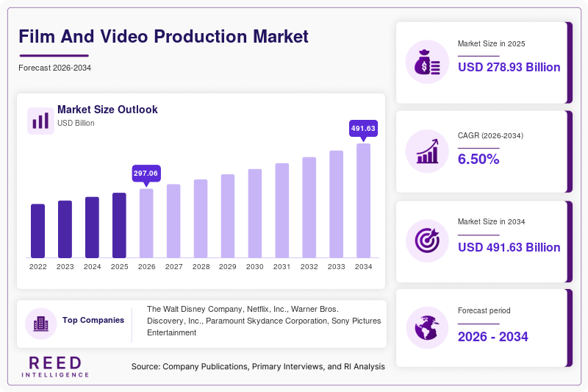Click the 2034 bar in the chart
588x392 pixels.
(x=363, y=201)
